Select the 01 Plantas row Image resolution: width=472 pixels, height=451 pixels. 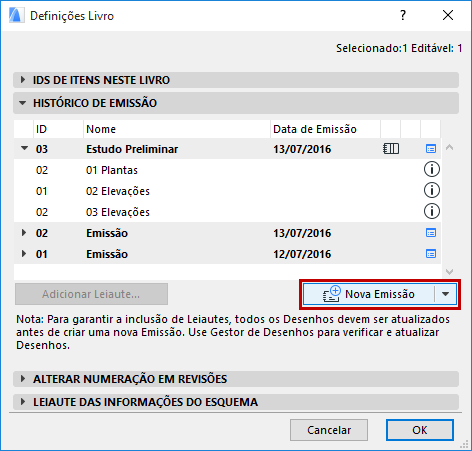click(x=227, y=170)
